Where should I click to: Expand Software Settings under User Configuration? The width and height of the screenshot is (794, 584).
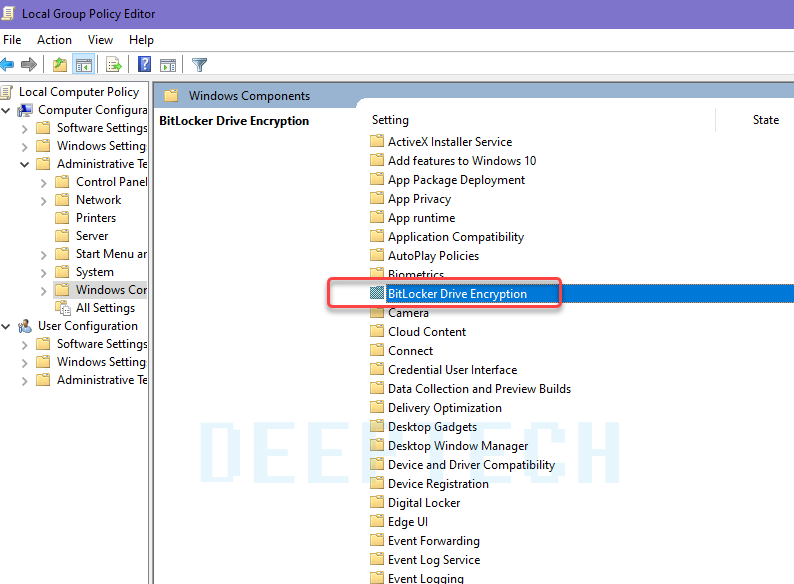click(x=24, y=345)
